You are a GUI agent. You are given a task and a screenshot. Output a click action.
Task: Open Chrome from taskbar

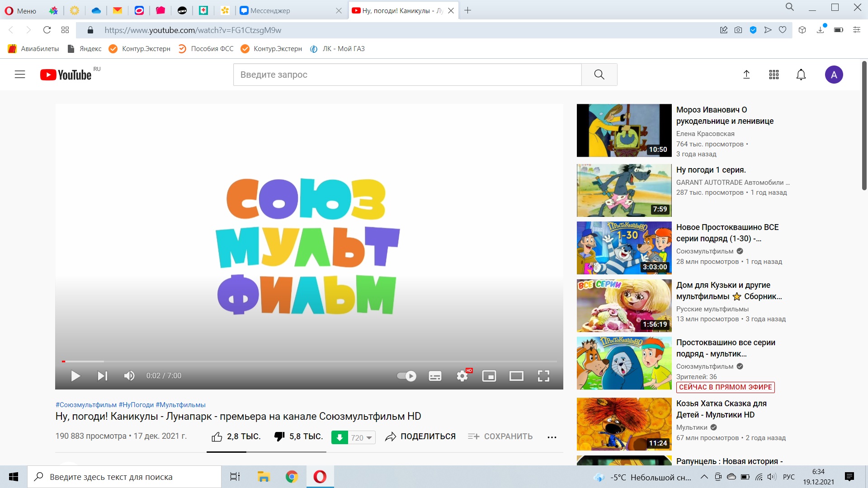coord(292,477)
